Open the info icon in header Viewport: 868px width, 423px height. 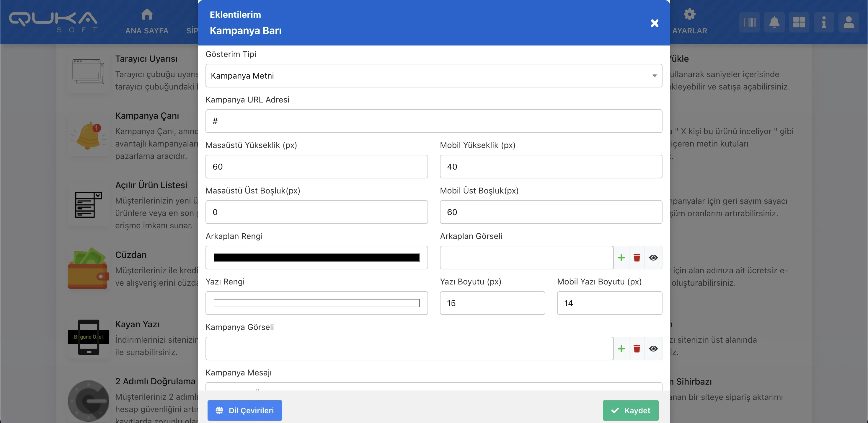823,22
